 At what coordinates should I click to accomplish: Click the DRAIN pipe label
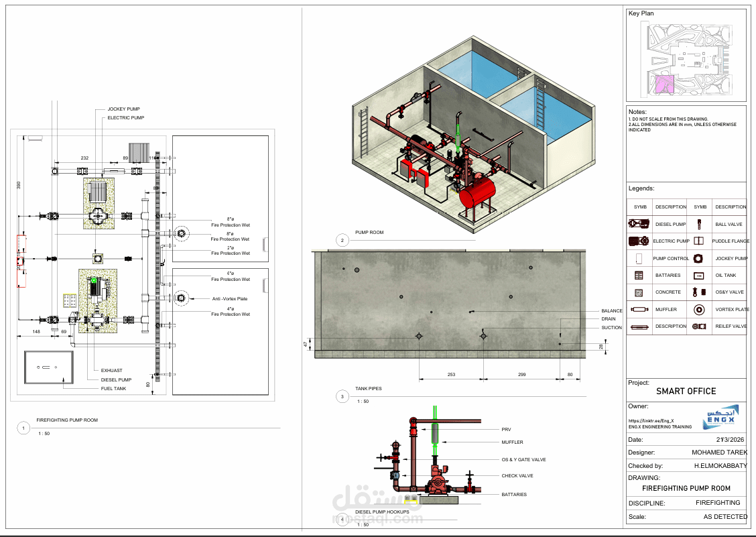[x=609, y=319]
